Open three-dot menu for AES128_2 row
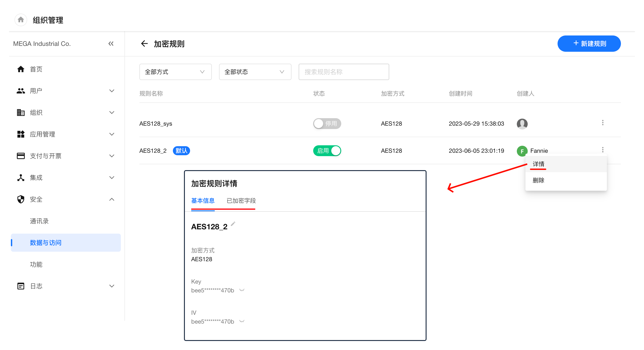This screenshot has width=644, height=350. tap(603, 150)
